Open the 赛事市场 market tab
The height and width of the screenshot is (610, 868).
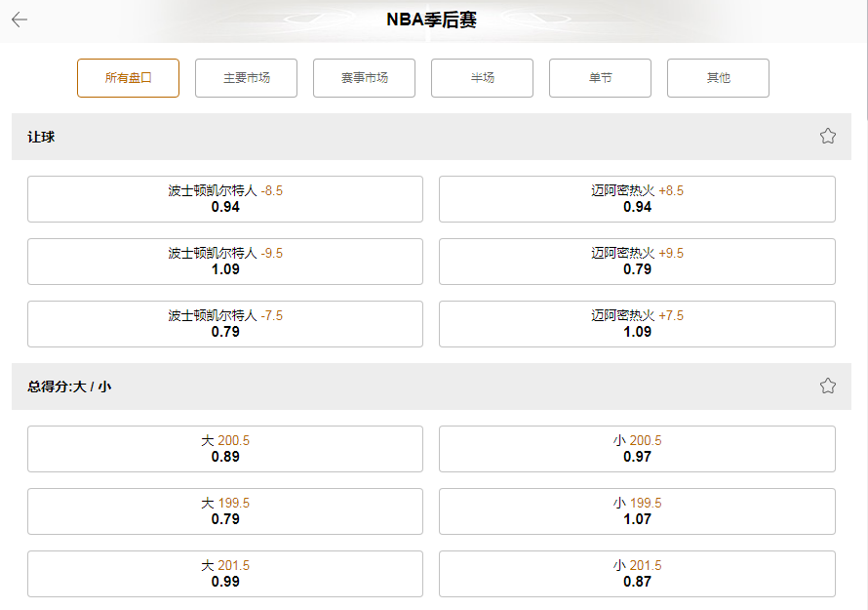[x=364, y=78]
